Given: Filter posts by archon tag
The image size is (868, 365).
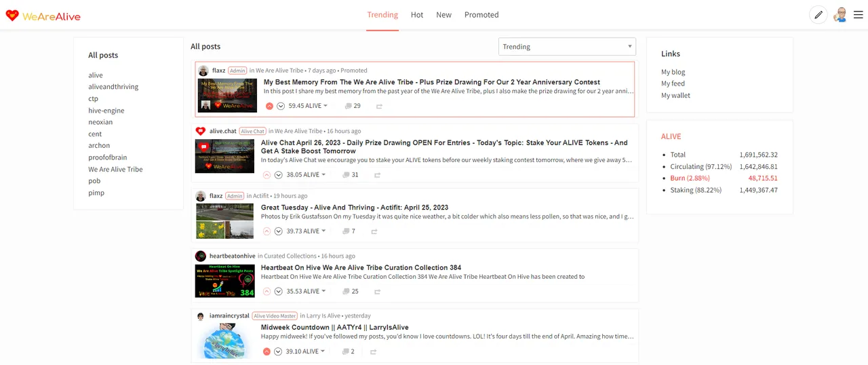Looking at the screenshot, I should click(99, 146).
